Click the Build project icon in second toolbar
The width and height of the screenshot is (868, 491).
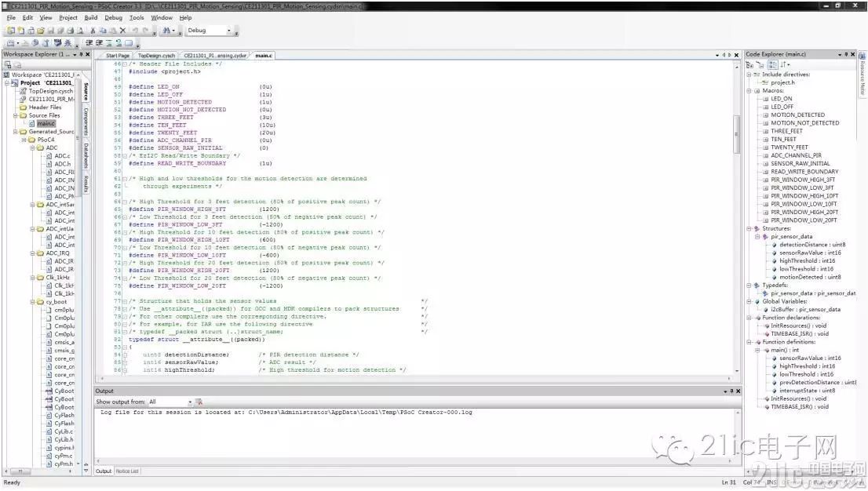pos(10,42)
